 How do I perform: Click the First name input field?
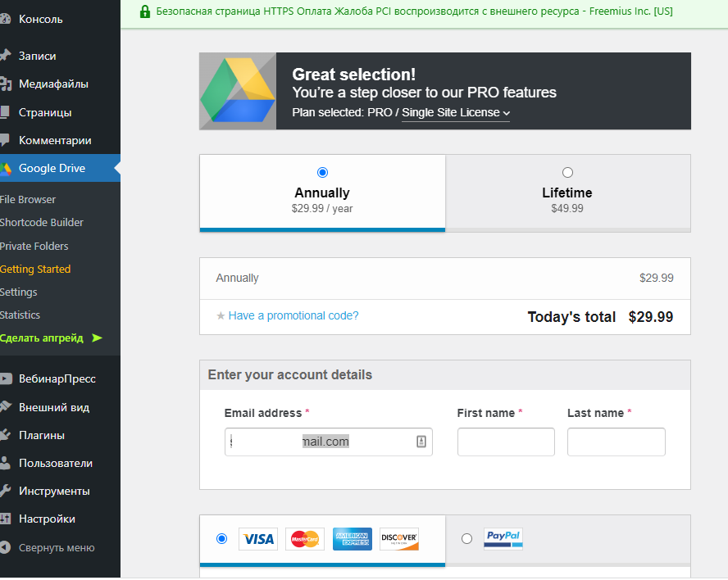click(506, 442)
